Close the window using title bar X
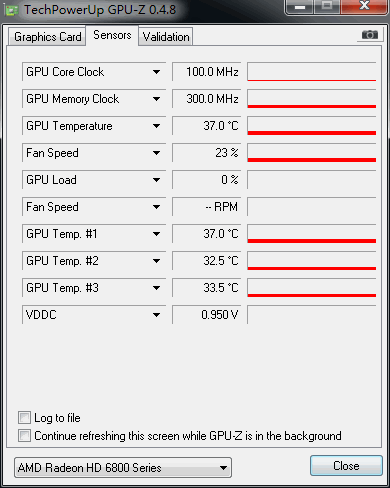 point(364,7)
